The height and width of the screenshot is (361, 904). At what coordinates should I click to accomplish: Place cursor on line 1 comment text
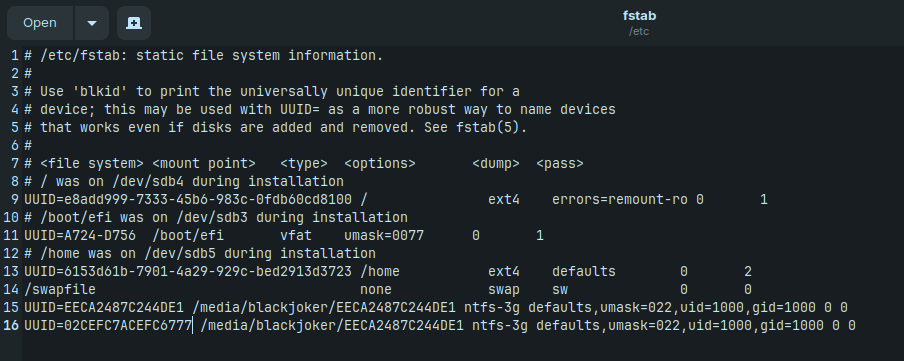(x=204, y=56)
